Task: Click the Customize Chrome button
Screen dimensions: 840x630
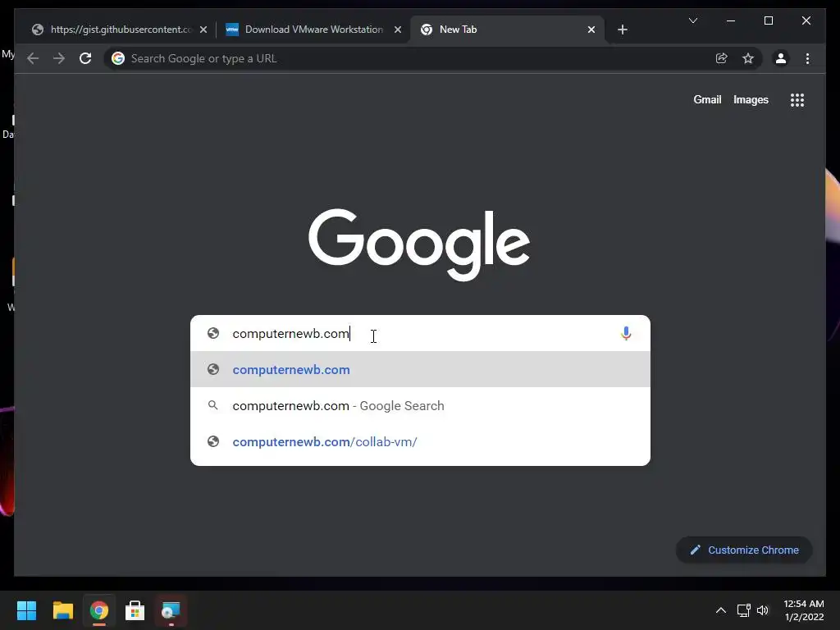Action: pos(744,550)
